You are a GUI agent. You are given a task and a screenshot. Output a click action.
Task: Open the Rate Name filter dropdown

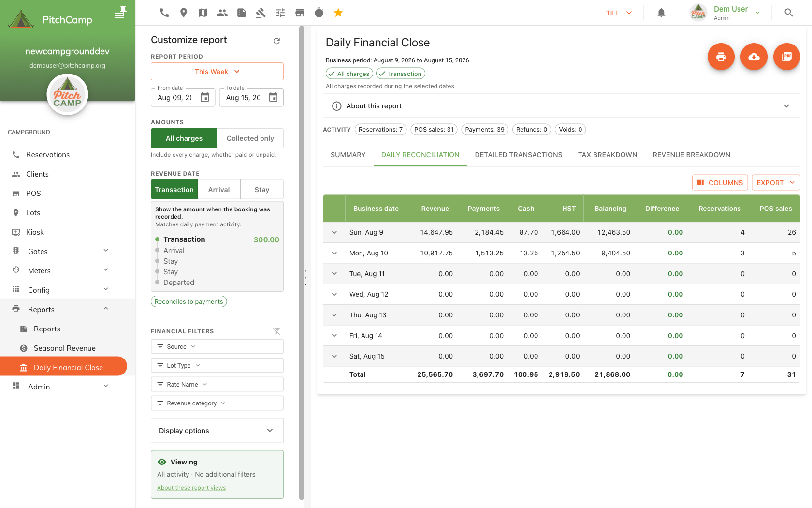(x=217, y=384)
